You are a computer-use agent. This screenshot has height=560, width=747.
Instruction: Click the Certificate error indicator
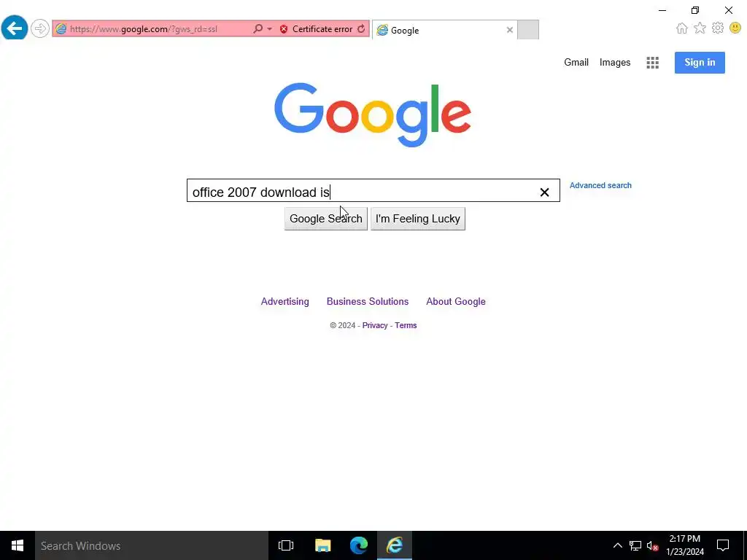point(317,29)
